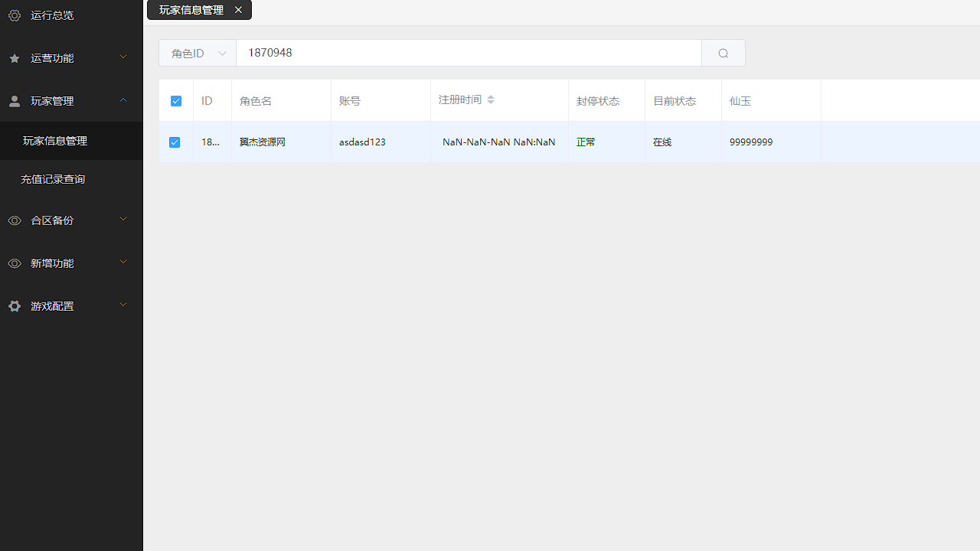Click the gear icon beside 游戏配置

(x=14, y=306)
